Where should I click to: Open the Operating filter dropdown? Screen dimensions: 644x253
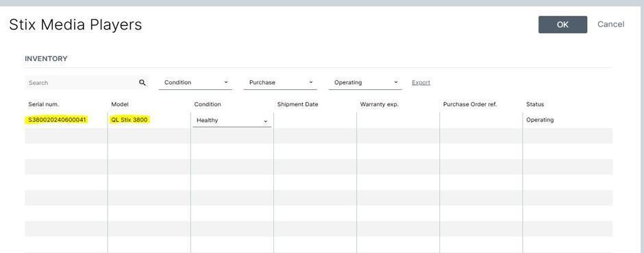pos(365,82)
